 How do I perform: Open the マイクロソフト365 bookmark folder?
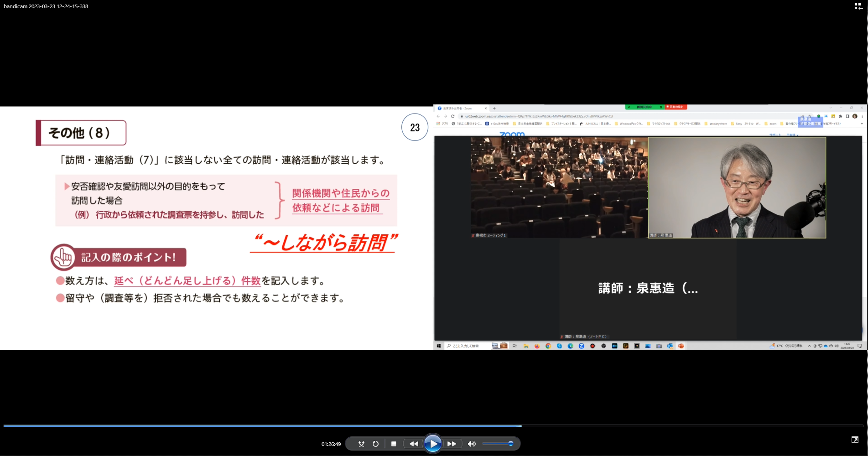click(659, 124)
